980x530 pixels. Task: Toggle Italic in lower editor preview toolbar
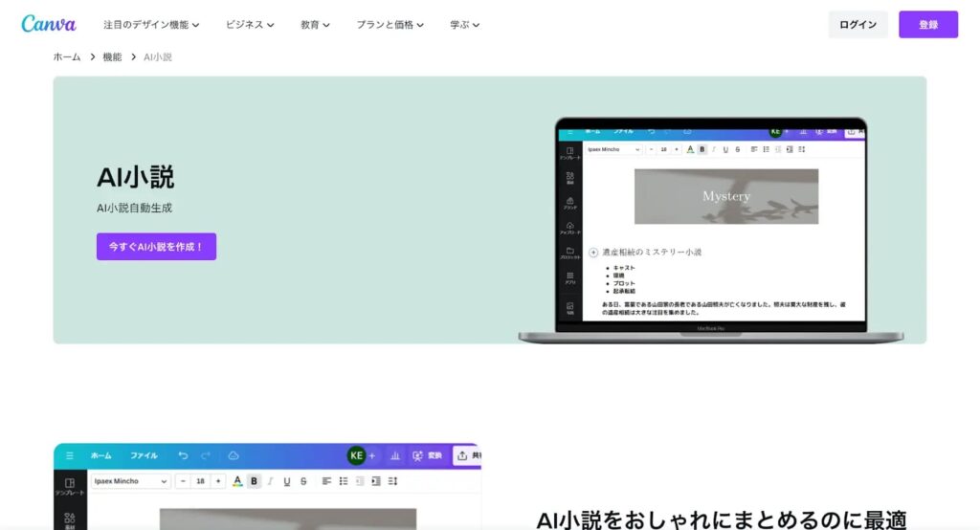click(270, 481)
